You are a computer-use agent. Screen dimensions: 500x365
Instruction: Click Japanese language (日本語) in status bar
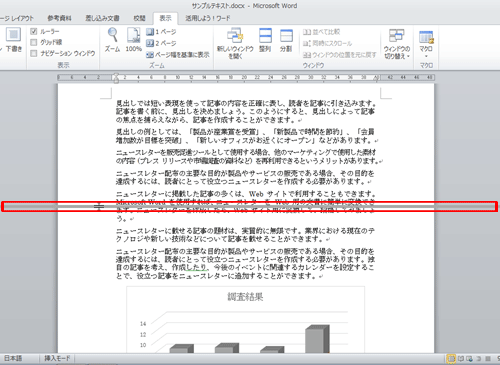pos(13,358)
